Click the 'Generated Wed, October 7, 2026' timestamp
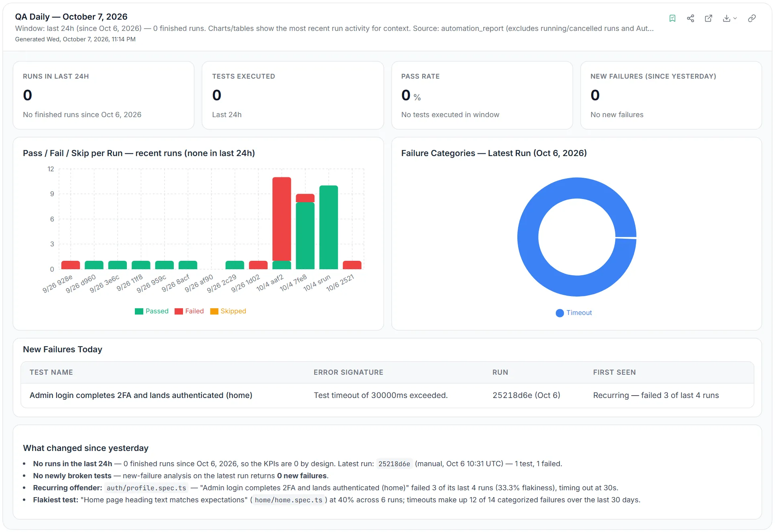This screenshot has height=532, width=775. coord(75,39)
